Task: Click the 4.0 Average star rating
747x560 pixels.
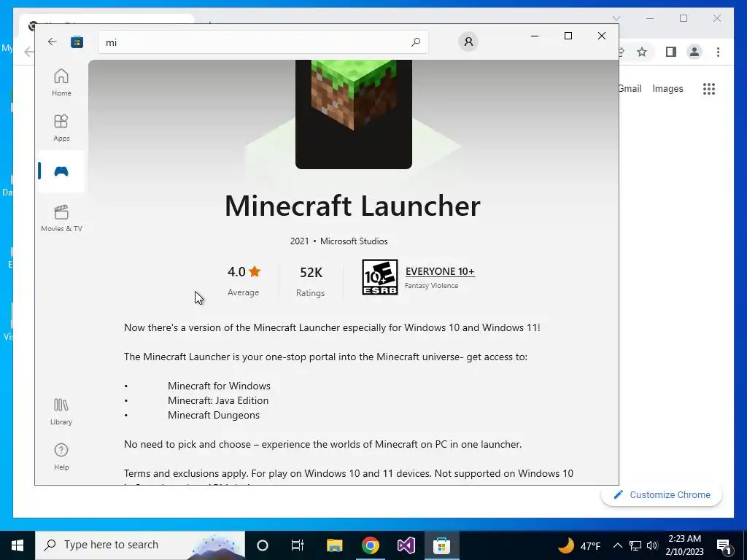Action: pos(244,281)
